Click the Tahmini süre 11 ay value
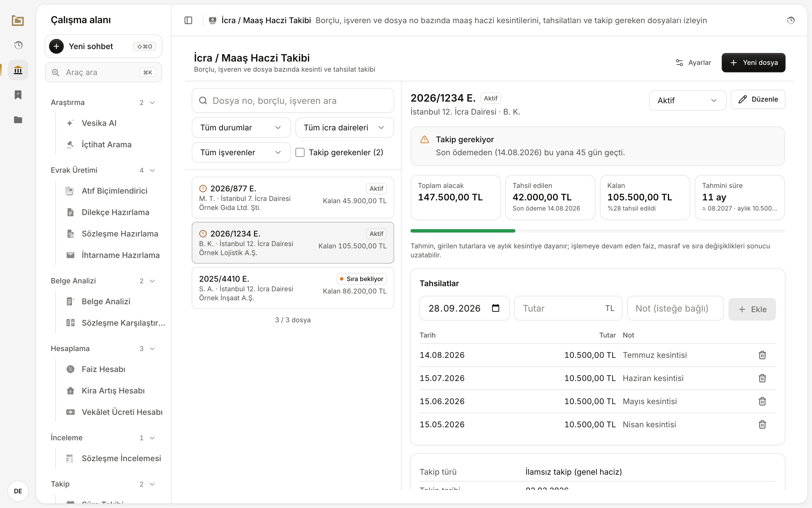Screen dimensions: 812x508 (714, 197)
